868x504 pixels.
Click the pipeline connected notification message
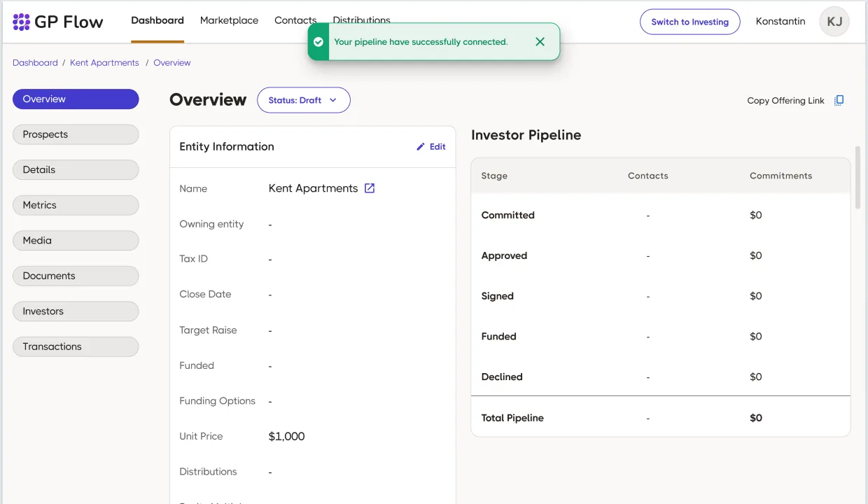421,42
